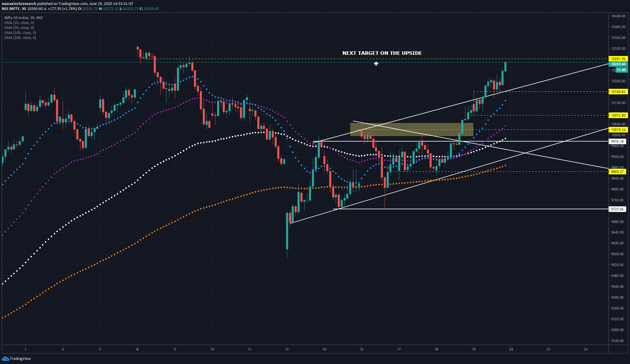Click the NSE:NIFTY symbol text in the header
This screenshot has width=630, height=364.
click(x=11, y=9)
